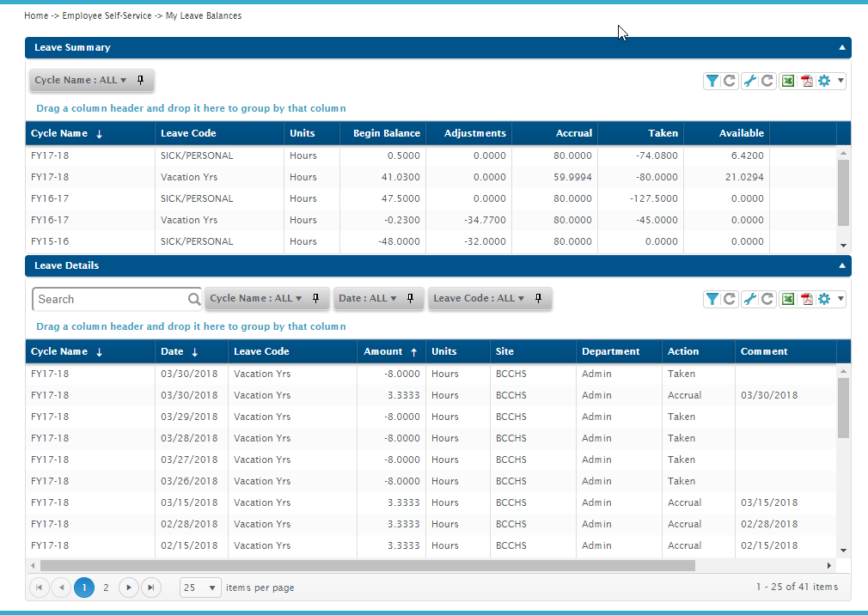Screen dimensions: 868x615
Task: Go to next page of Leave Details
Action: pyautogui.click(x=128, y=588)
